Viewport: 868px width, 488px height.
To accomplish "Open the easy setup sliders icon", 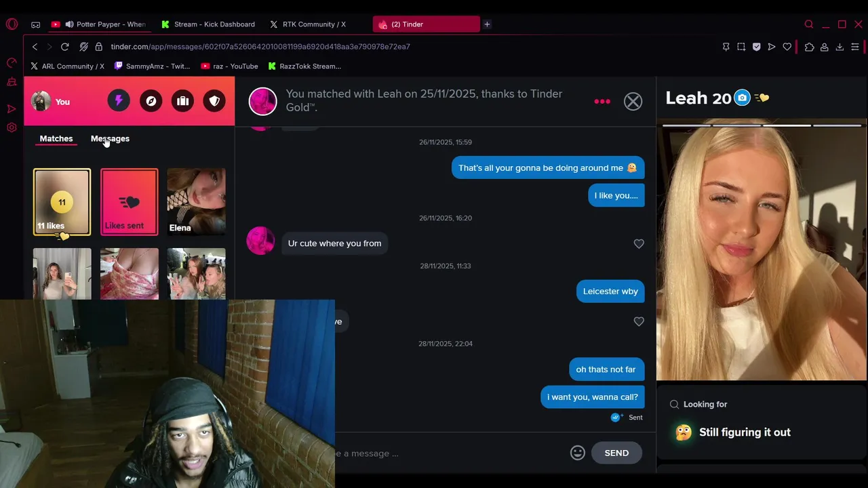I will [x=855, y=47].
